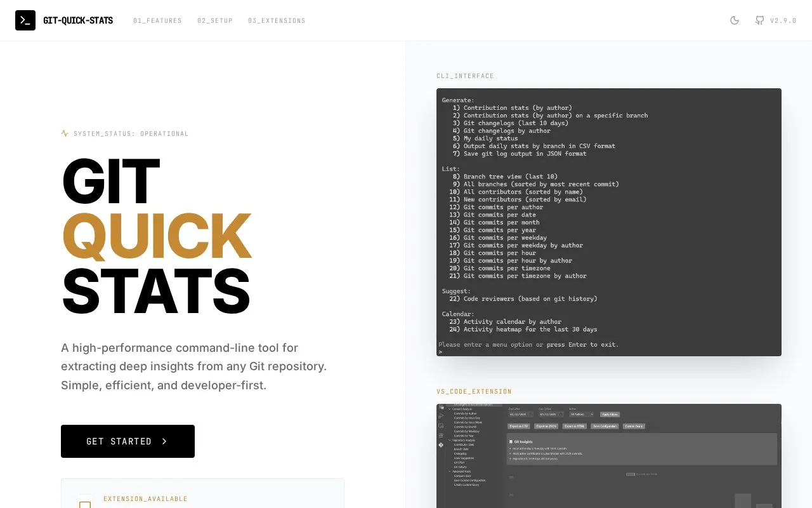Click Export as CSV in VS Code screenshot
812x508 pixels.
pyautogui.click(x=519, y=426)
